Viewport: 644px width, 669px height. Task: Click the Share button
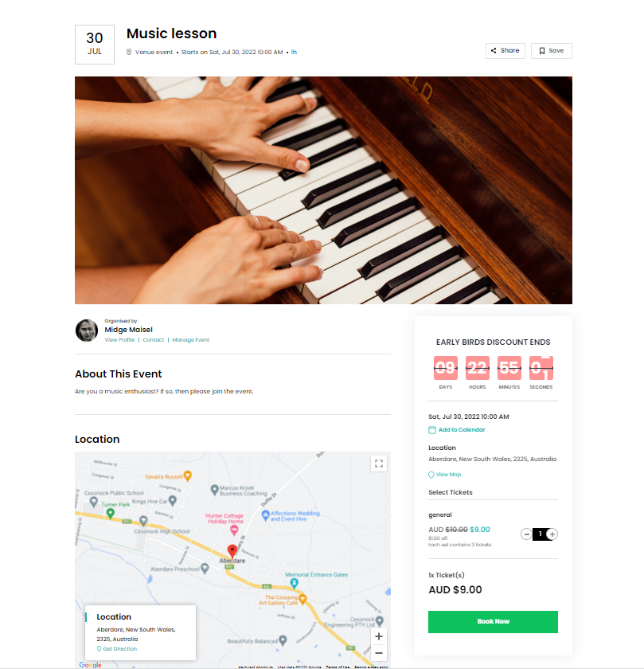click(505, 51)
